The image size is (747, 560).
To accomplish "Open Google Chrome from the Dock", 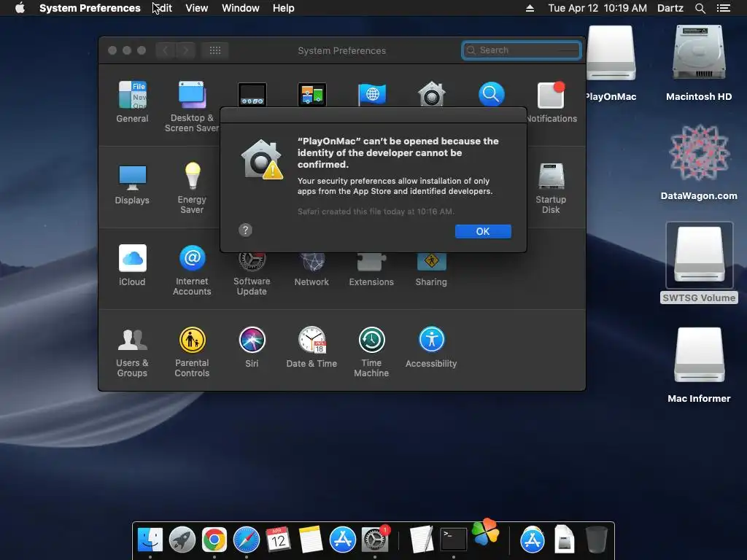I will [214, 540].
